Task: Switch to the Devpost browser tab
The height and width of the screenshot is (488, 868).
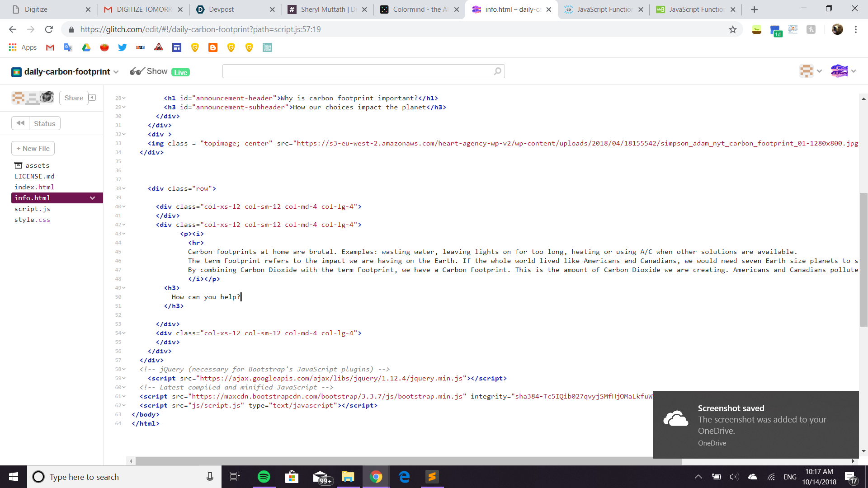Action: tap(221, 9)
